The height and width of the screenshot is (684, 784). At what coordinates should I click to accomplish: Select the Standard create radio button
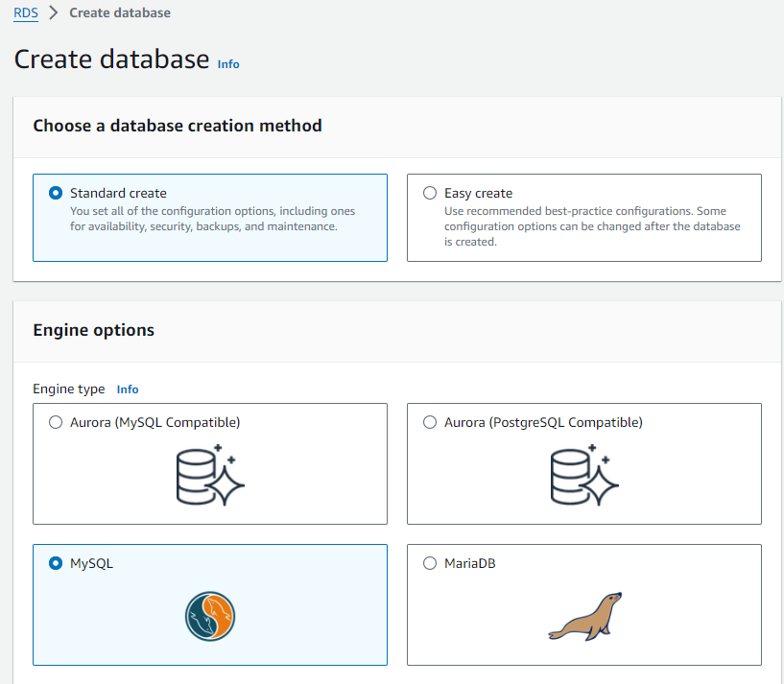pyautogui.click(x=56, y=193)
